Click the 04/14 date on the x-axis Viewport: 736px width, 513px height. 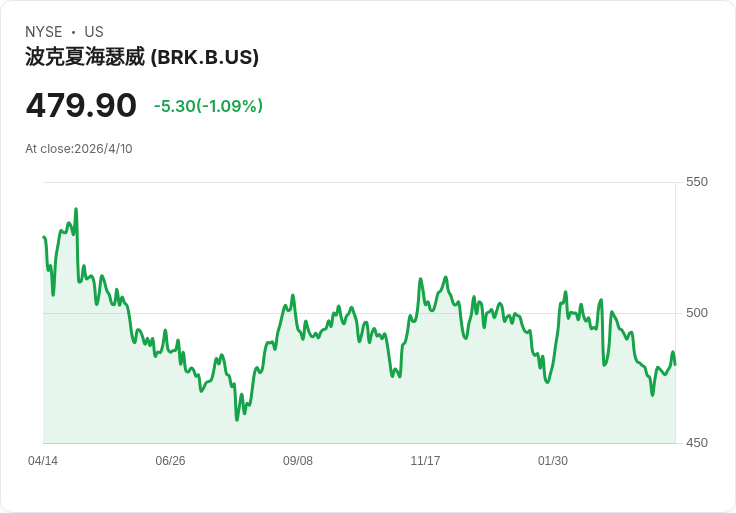[x=43, y=461]
